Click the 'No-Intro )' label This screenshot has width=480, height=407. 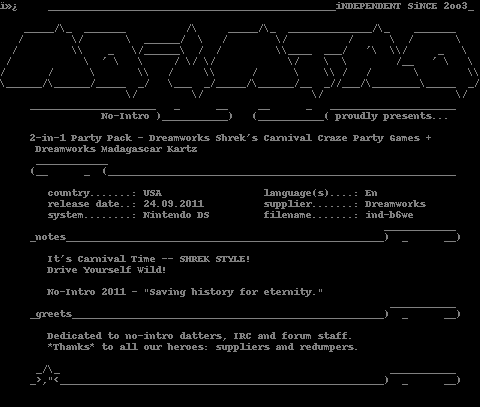(131, 116)
